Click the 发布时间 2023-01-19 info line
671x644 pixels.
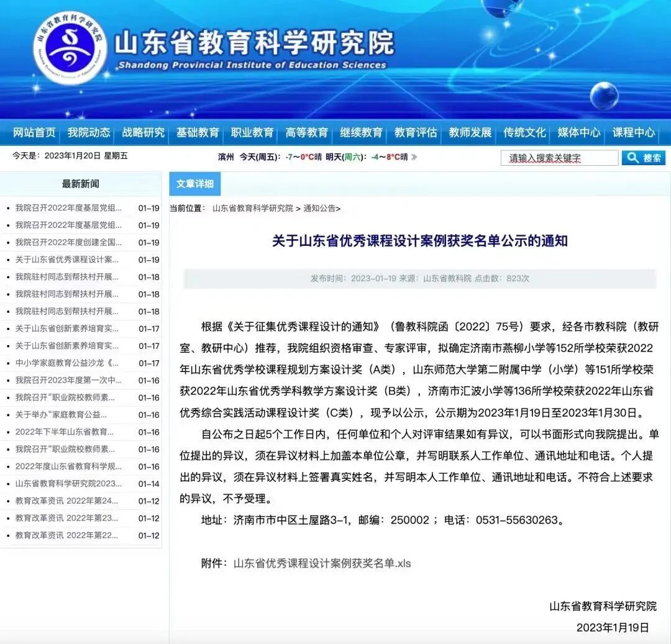point(420,278)
